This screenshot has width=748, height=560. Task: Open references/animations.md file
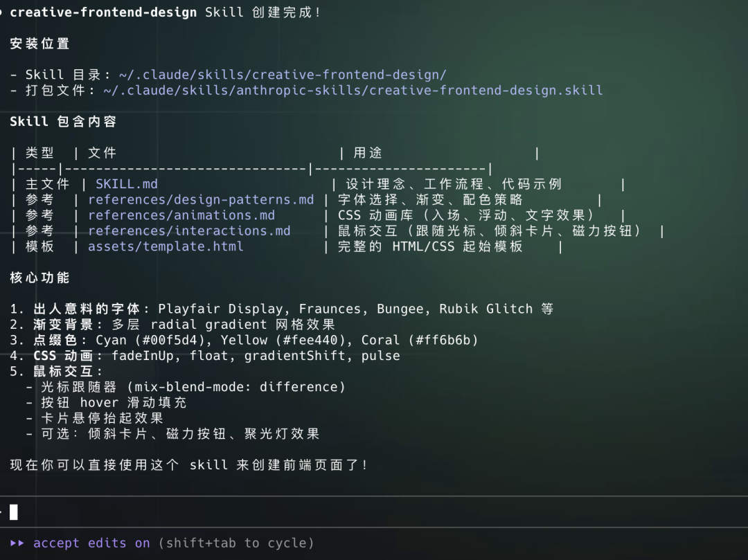tap(181, 215)
